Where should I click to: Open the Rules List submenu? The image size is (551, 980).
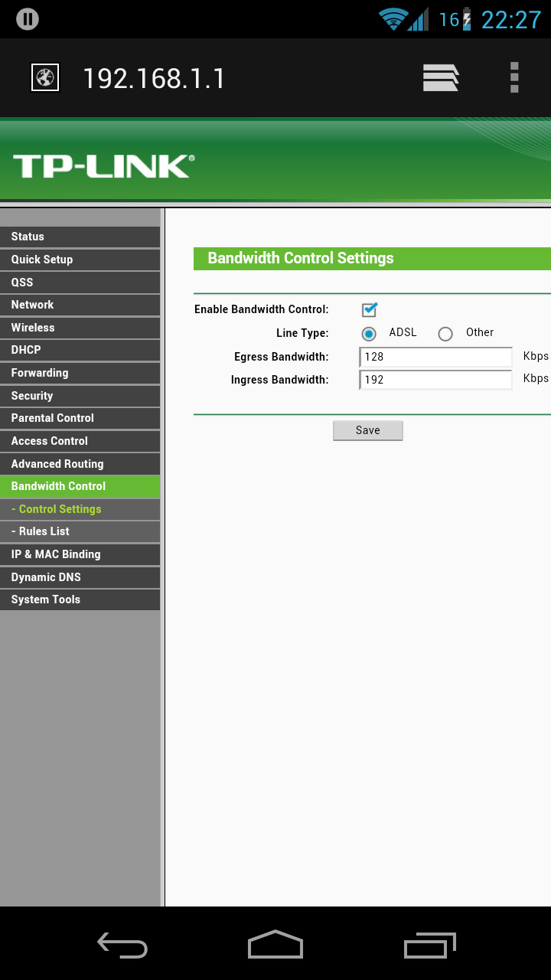tap(80, 531)
